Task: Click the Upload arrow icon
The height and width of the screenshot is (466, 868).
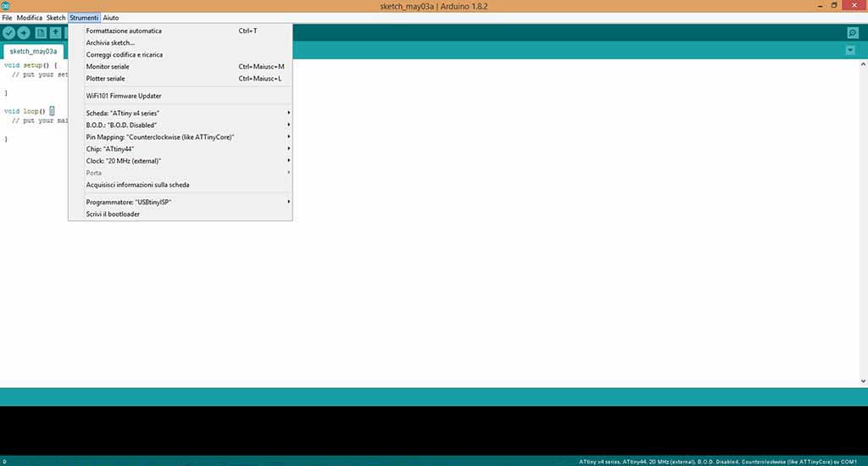Action: click(x=24, y=33)
